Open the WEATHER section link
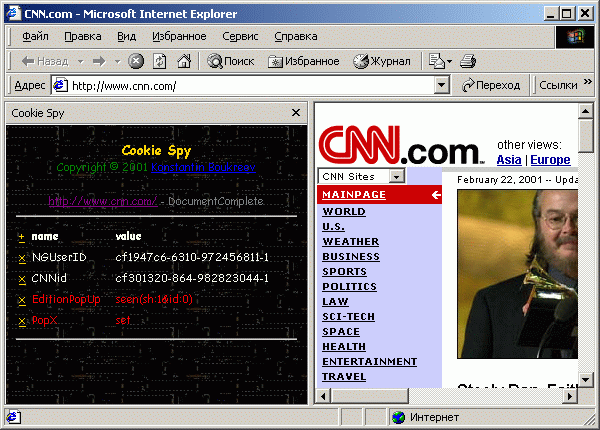 point(351,241)
